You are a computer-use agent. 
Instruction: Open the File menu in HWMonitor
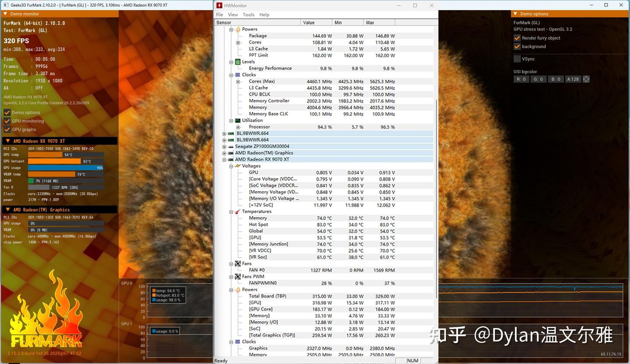[220, 14]
